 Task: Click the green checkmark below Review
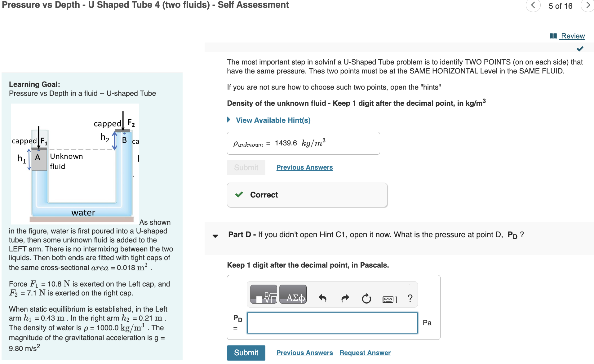click(579, 48)
